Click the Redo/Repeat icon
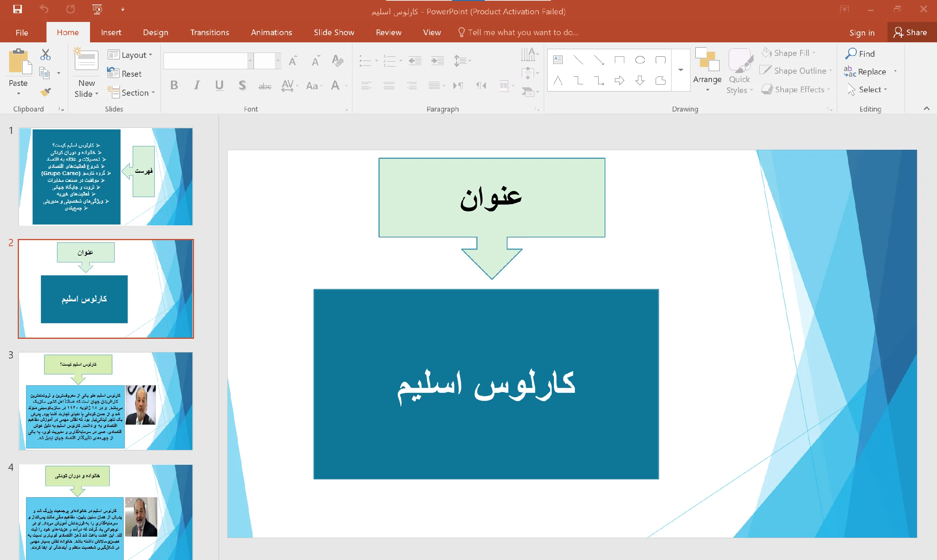 click(x=70, y=9)
